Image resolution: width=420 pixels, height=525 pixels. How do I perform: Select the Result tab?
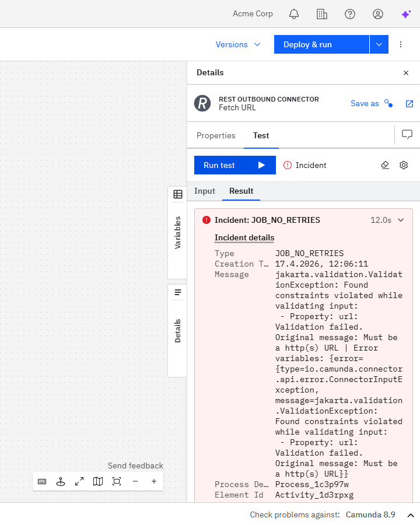(241, 191)
